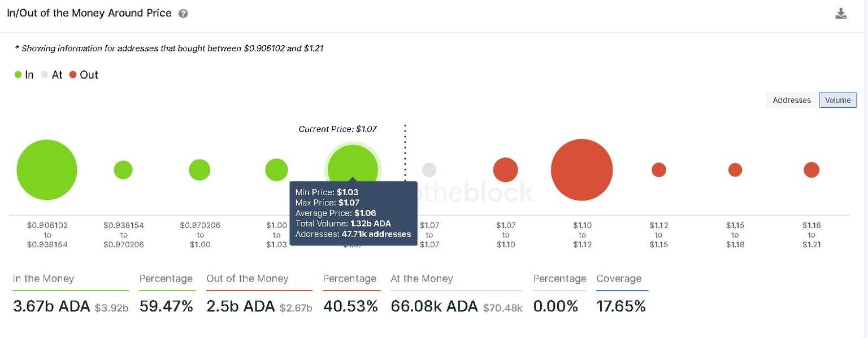Open the help question-mark icon beside the title
The height and width of the screenshot is (338, 868).
182,13
